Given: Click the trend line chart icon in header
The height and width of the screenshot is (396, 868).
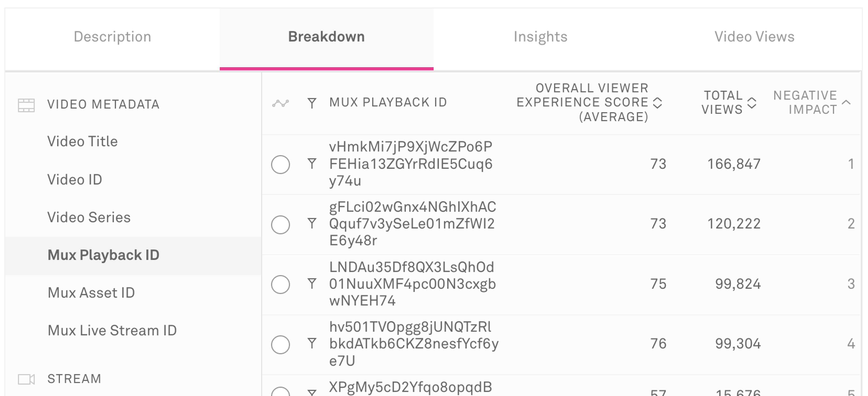Looking at the screenshot, I should [281, 103].
